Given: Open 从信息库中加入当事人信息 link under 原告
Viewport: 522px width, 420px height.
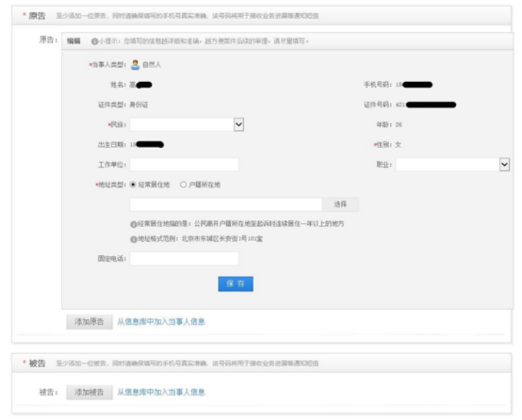Looking at the screenshot, I should (161, 321).
